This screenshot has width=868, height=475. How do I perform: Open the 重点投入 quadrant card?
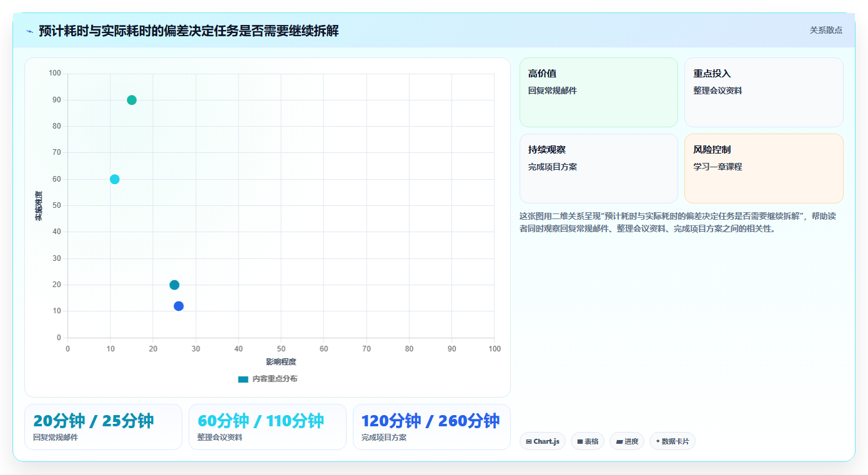(764, 92)
